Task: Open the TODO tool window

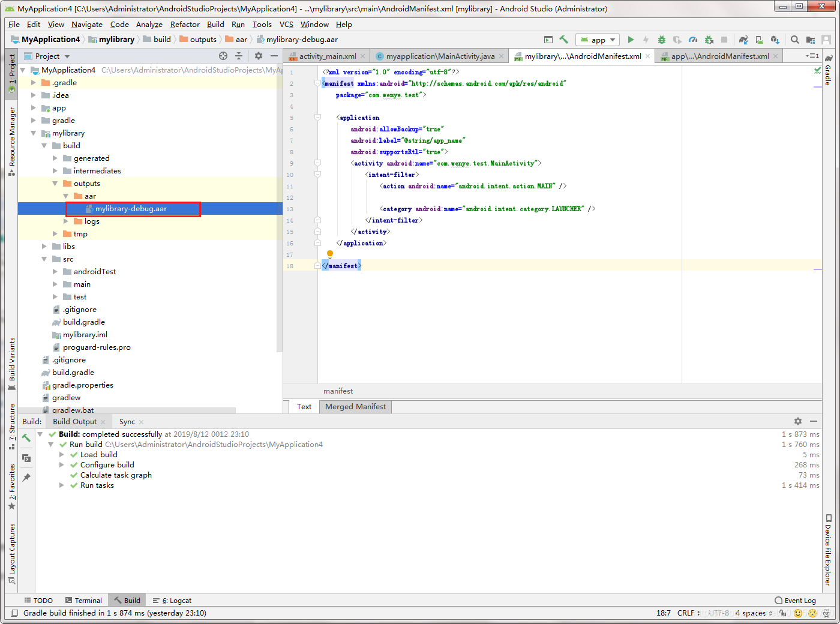Action: 38,601
